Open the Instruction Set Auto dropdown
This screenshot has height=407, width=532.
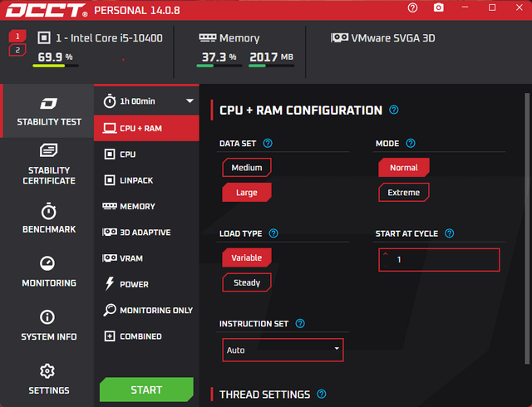[x=283, y=350]
